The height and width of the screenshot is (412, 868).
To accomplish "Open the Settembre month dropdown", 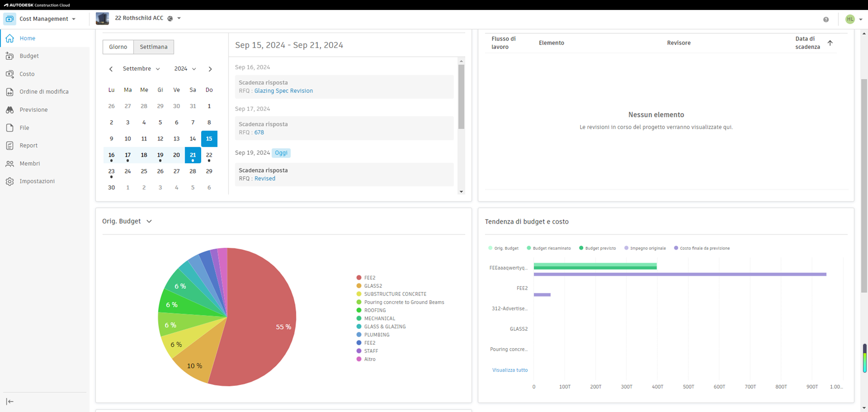I will pos(141,69).
